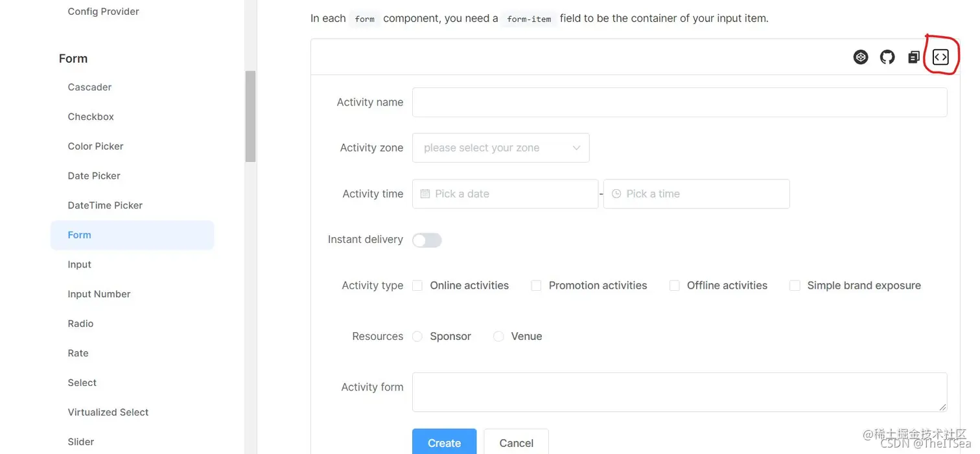
Task: Check the Simple brand exposure checkbox
Action: [x=795, y=286]
